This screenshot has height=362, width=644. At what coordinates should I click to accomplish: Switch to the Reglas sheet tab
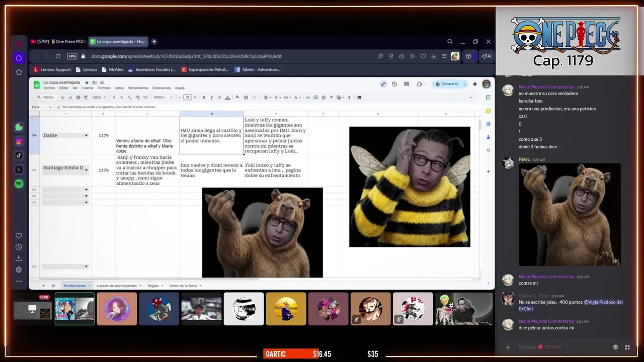pos(155,286)
